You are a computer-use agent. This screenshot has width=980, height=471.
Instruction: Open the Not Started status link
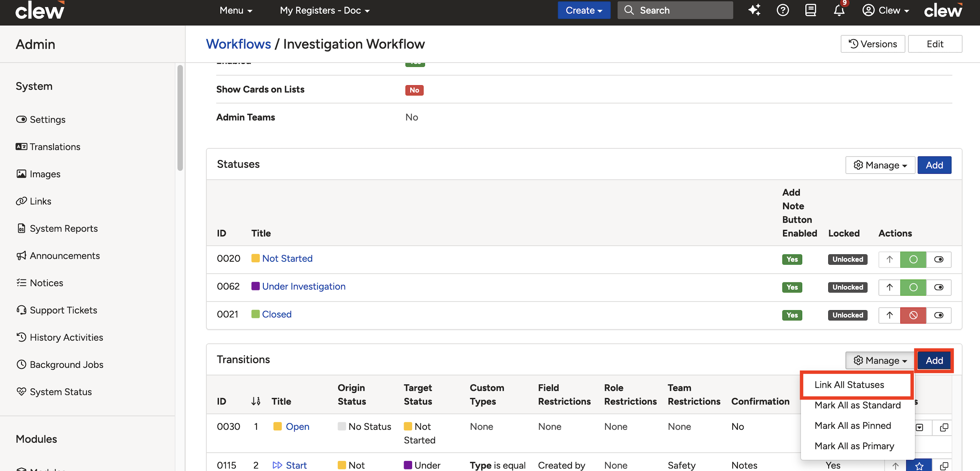287,258
